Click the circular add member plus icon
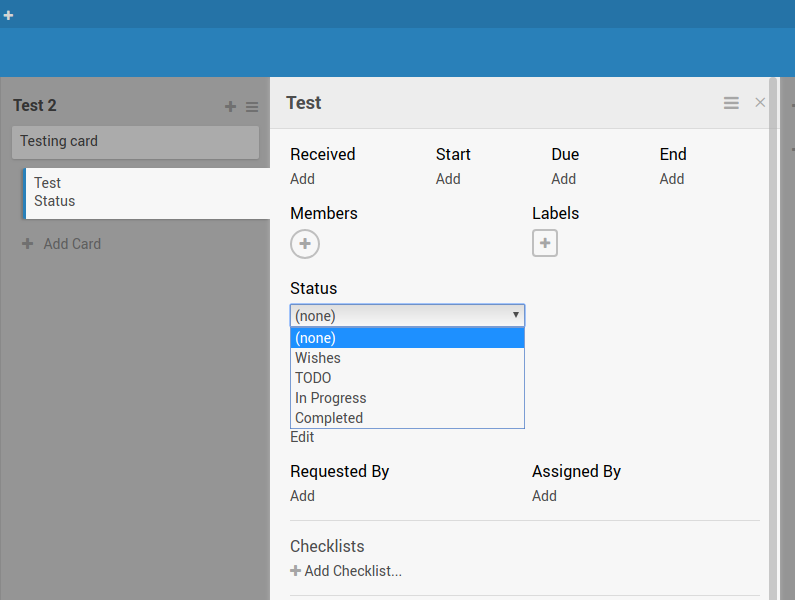This screenshot has height=600, width=795. coord(305,243)
